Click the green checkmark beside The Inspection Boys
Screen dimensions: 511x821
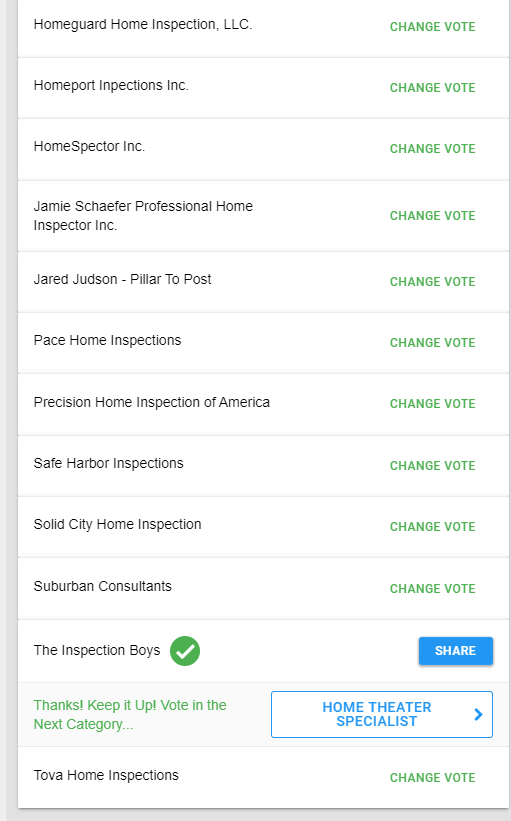click(185, 651)
